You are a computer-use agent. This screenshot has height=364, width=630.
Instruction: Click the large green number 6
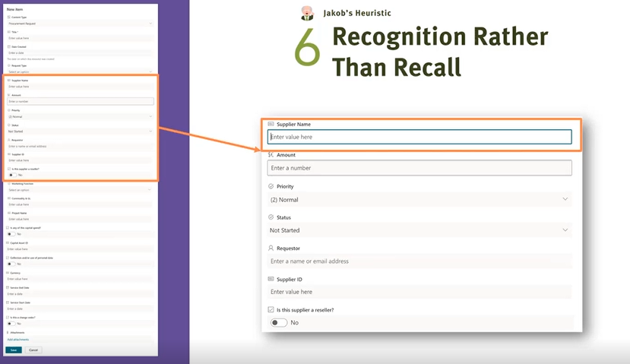click(x=307, y=47)
